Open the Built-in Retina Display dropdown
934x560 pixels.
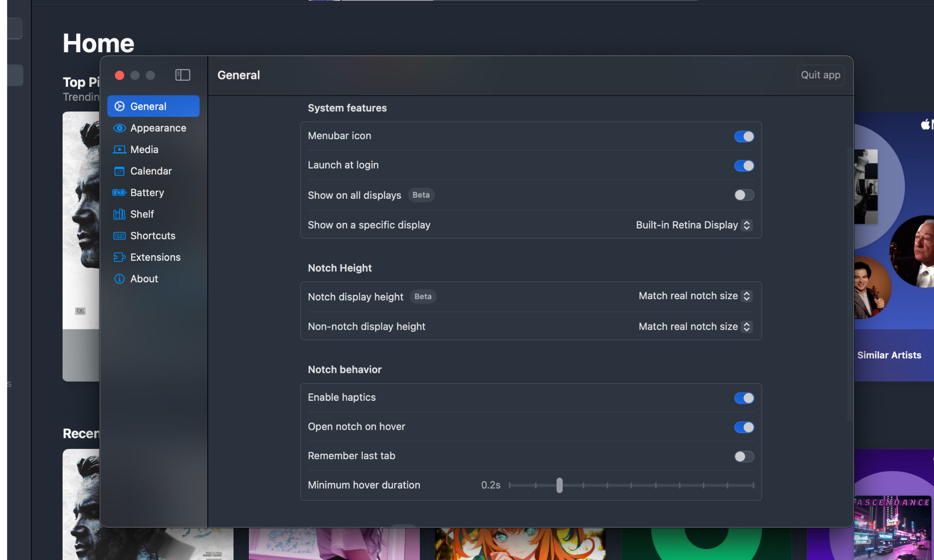(693, 225)
